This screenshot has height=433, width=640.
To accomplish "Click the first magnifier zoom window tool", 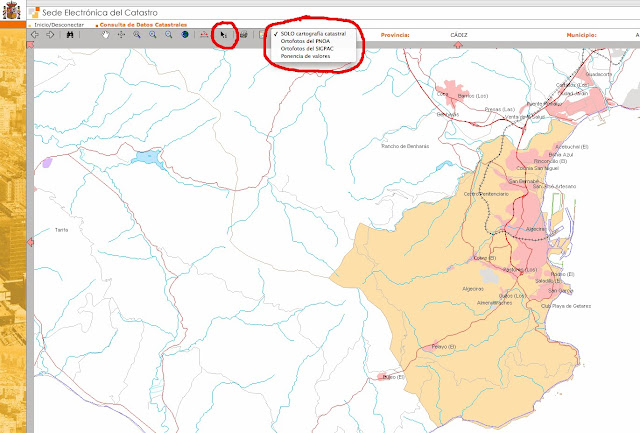I will pos(137,35).
